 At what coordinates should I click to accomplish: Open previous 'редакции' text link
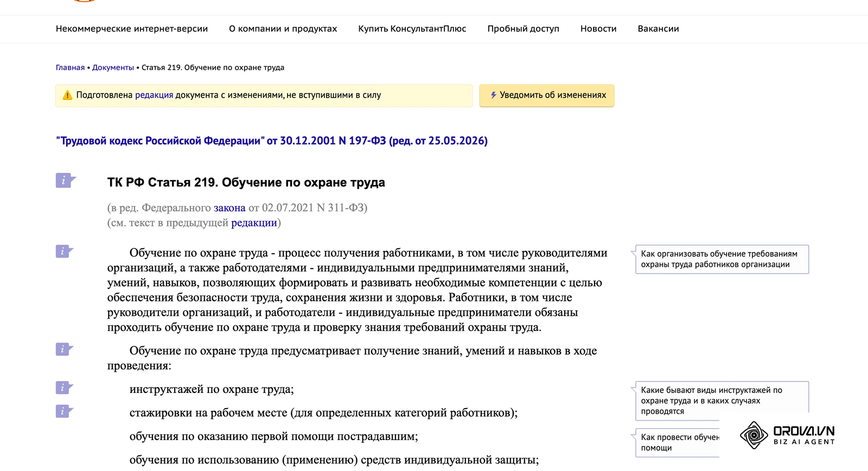coord(254,223)
